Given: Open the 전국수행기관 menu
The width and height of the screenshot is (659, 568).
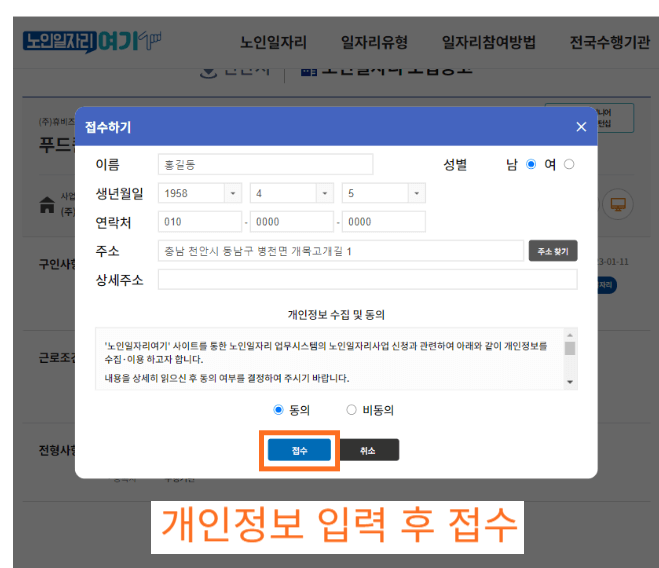Looking at the screenshot, I should pyautogui.click(x=609, y=42).
